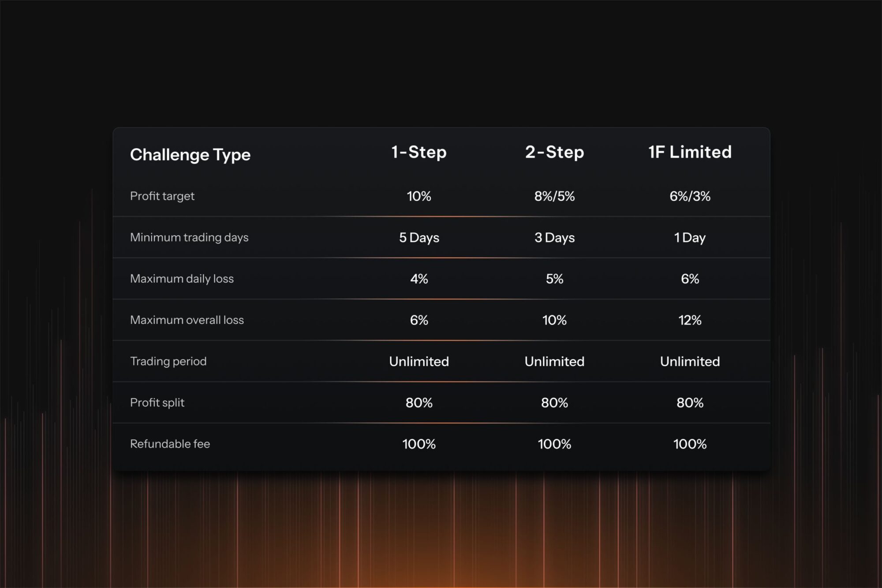The image size is (882, 588).
Task: Click 100% refundable fee under 1F Limited
Action: point(690,444)
